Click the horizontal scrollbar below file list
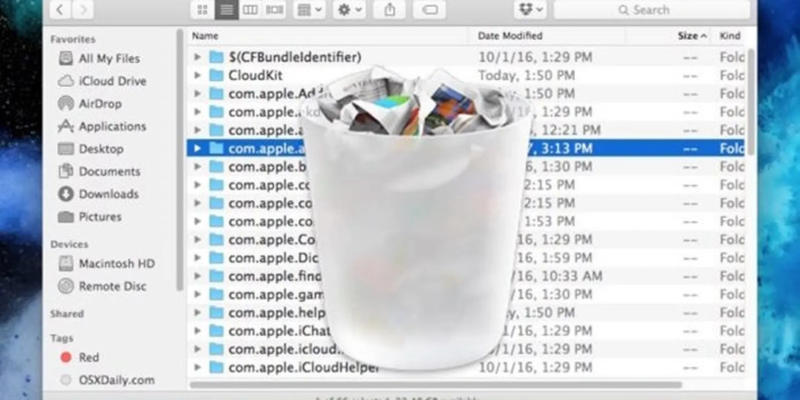This screenshot has width=800, height=400. coord(436,385)
